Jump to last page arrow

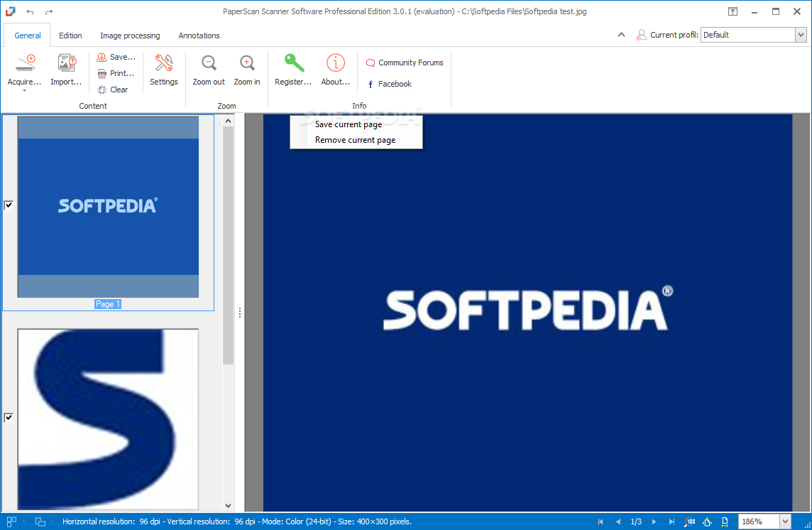click(x=671, y=521)
